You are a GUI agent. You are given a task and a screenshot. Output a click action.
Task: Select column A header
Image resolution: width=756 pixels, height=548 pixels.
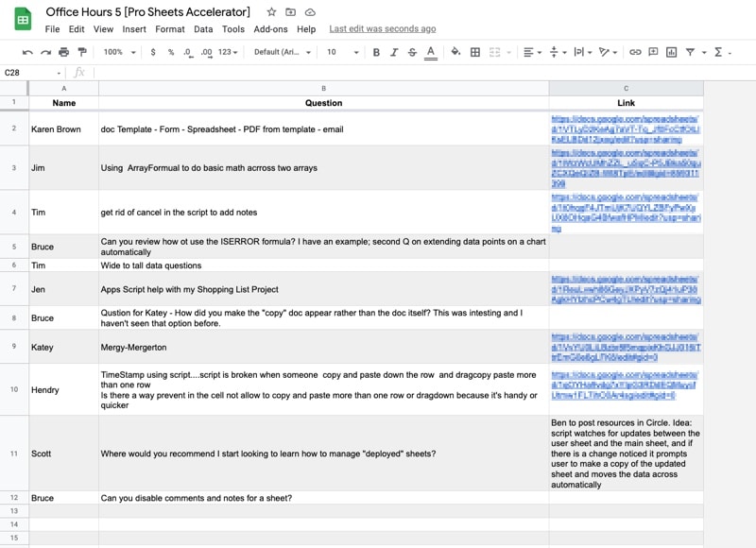[63, 89]
